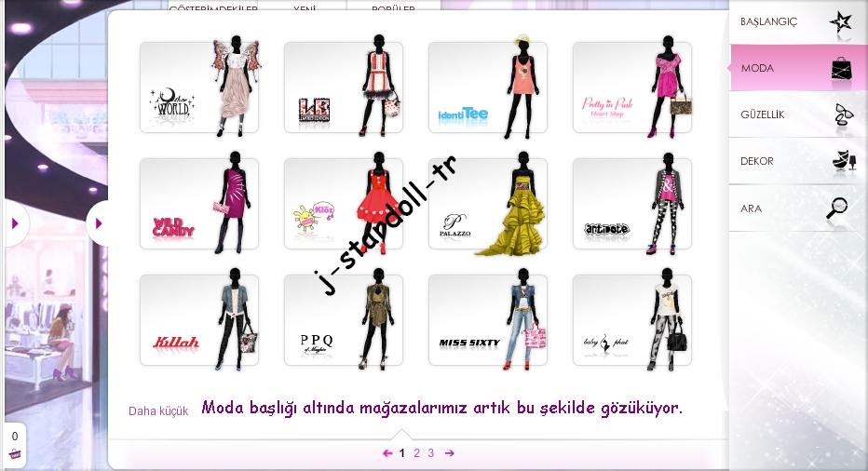This screenshot has width=868, height=471.
Task: Select page 1 in pagination
Action: [x=402, y=452]
